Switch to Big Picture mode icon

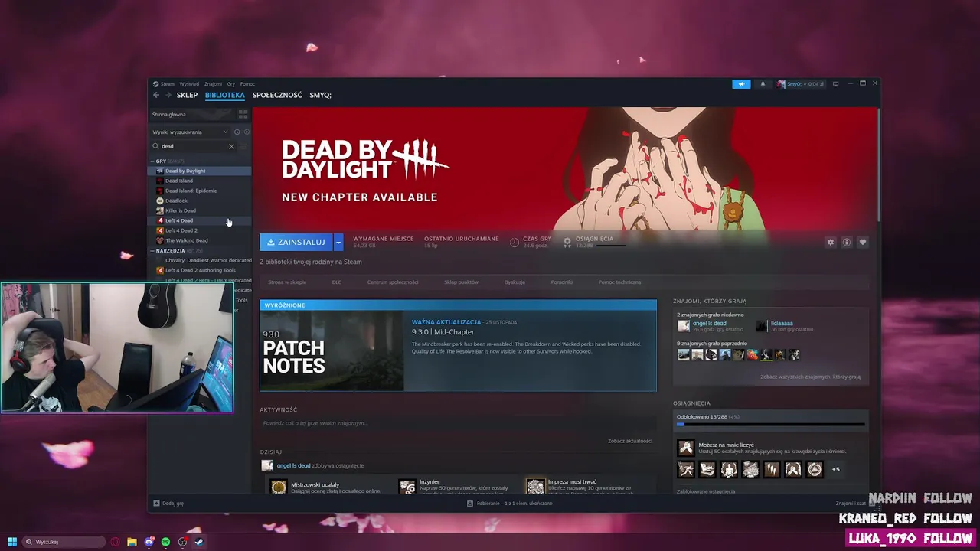[835, 83]
